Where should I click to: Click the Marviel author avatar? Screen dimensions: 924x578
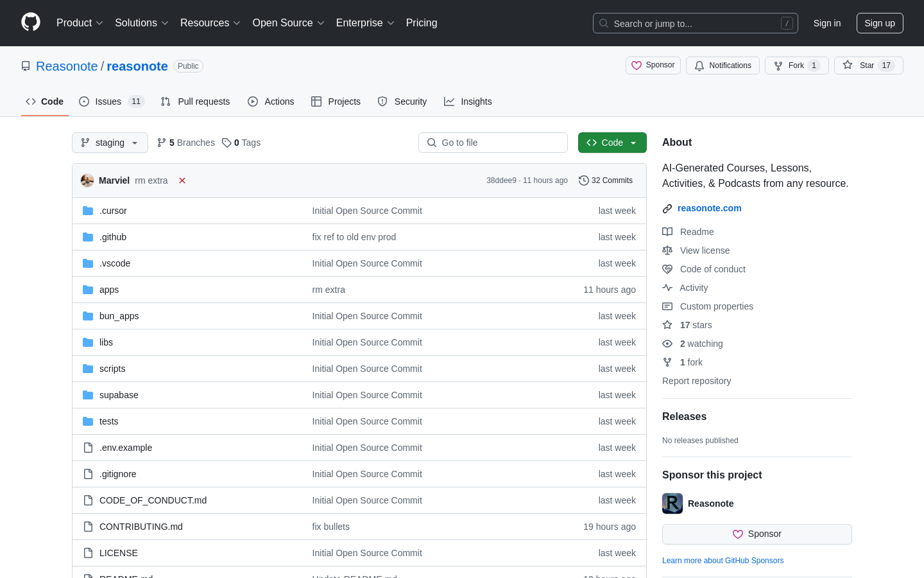coord(87,180)
